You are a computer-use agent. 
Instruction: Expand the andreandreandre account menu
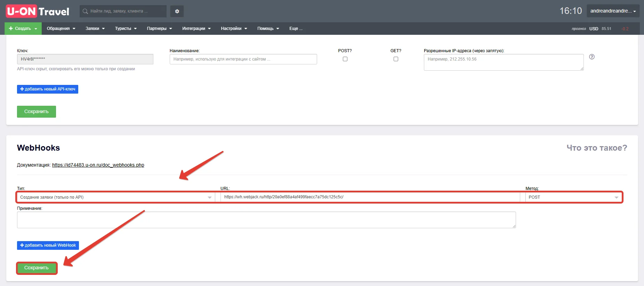613,11
